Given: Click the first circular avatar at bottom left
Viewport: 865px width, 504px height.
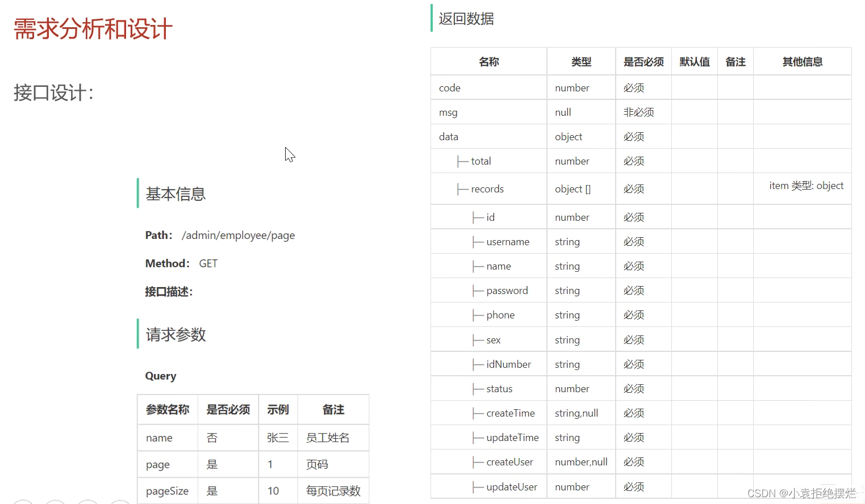Looking at the screenshot, I should pos(24,502).
